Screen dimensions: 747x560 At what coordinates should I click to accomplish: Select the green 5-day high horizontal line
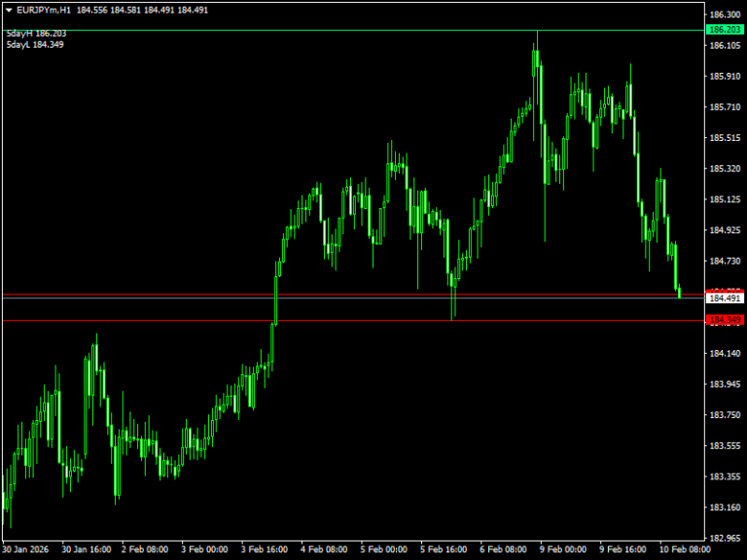352,30
